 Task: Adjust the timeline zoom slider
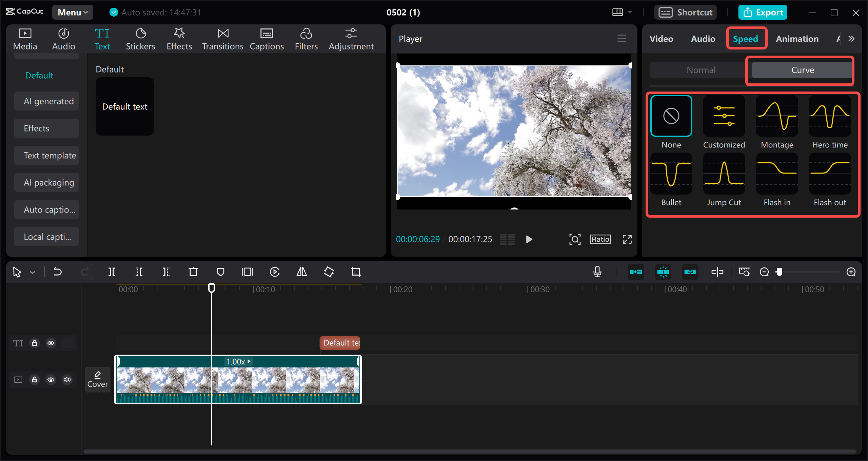(780, 272)
